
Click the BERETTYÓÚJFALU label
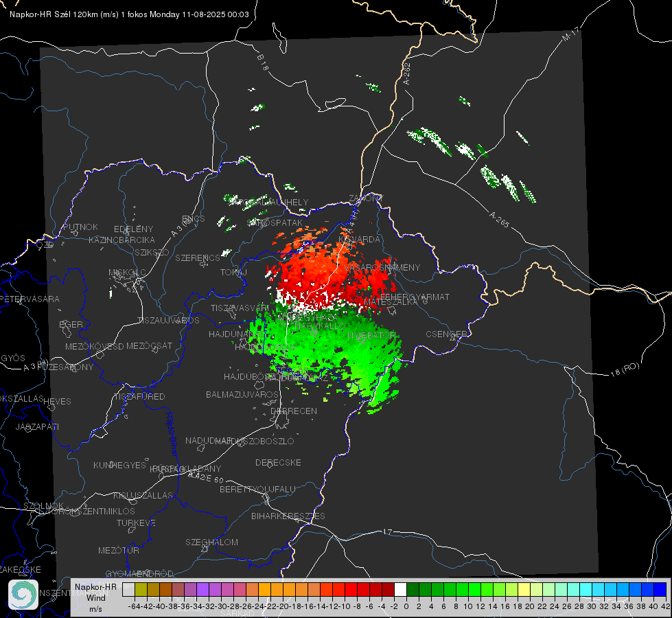pyautogui.click(x=257, y=489)
